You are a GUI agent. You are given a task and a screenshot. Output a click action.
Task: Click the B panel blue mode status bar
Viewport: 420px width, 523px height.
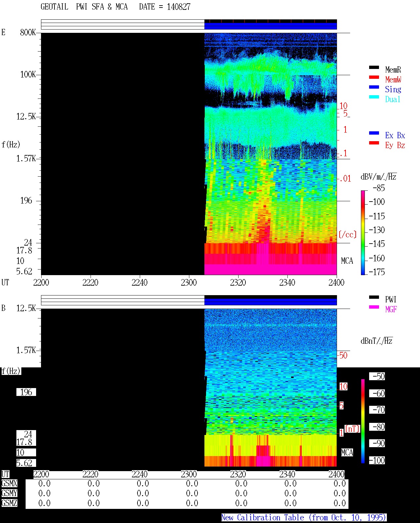coord(271,302)
